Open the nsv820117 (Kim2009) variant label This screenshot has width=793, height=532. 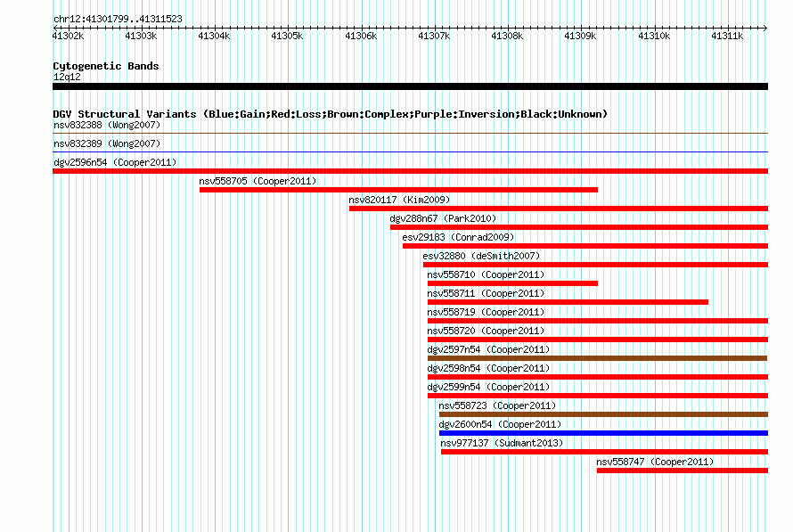399,200
